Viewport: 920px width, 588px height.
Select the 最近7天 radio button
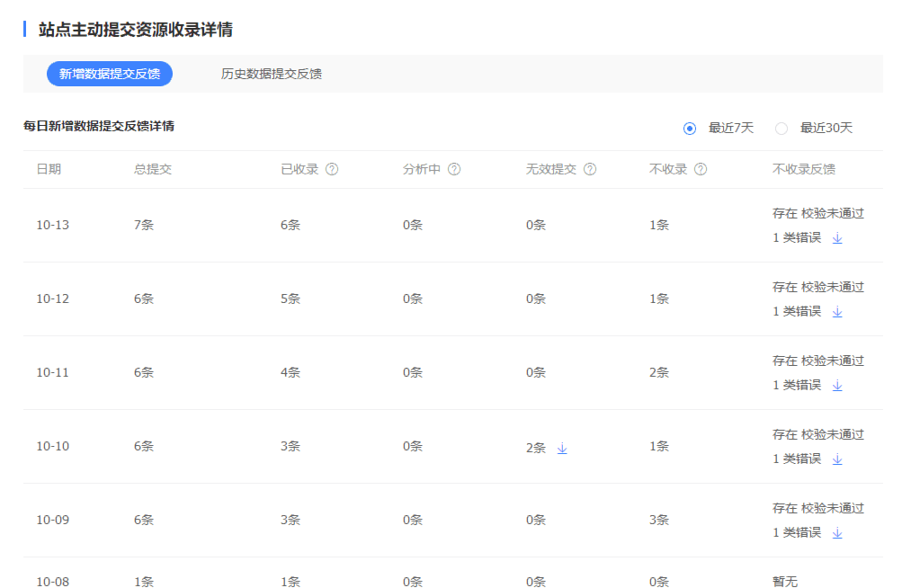click(x=690, y=129)
